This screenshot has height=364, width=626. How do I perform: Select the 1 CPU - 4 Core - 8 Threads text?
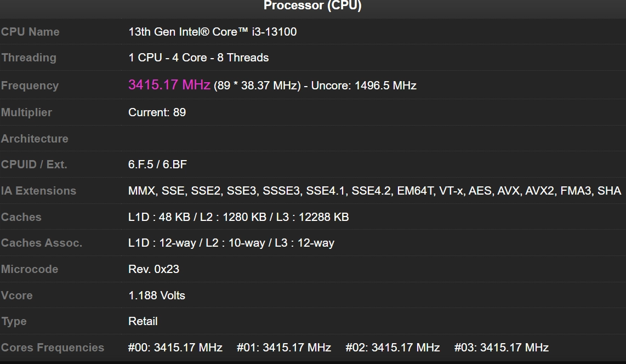click(x=198, y=58)
